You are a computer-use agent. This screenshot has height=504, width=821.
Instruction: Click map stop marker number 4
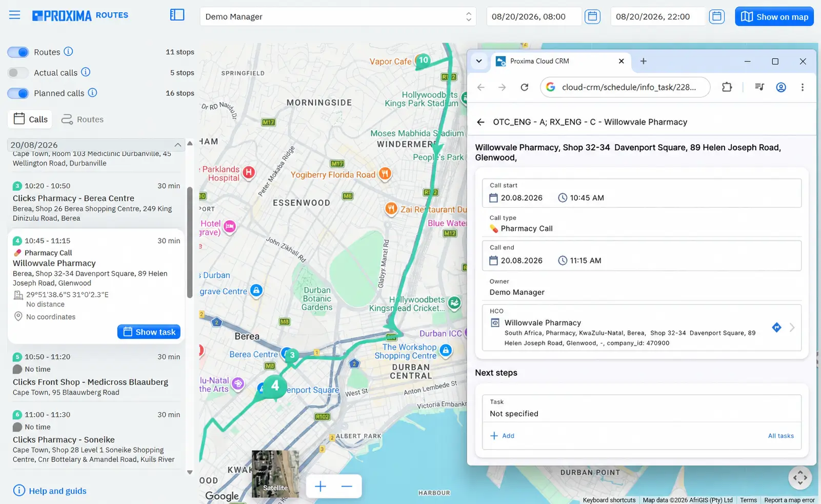(x=275, y=386)
